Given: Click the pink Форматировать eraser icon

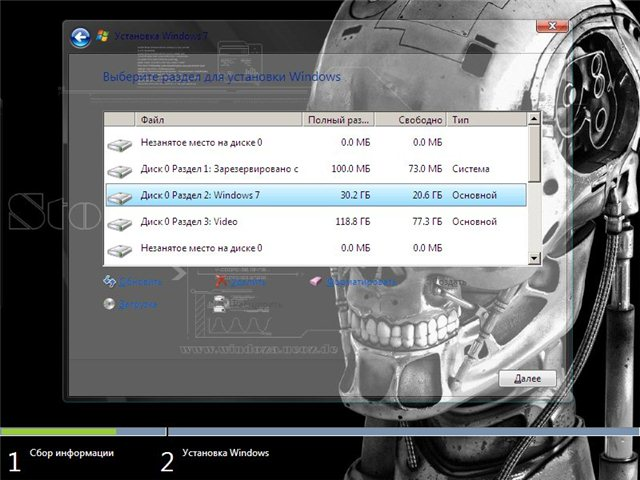Looking at the screenshot, I should pos(316,282).
